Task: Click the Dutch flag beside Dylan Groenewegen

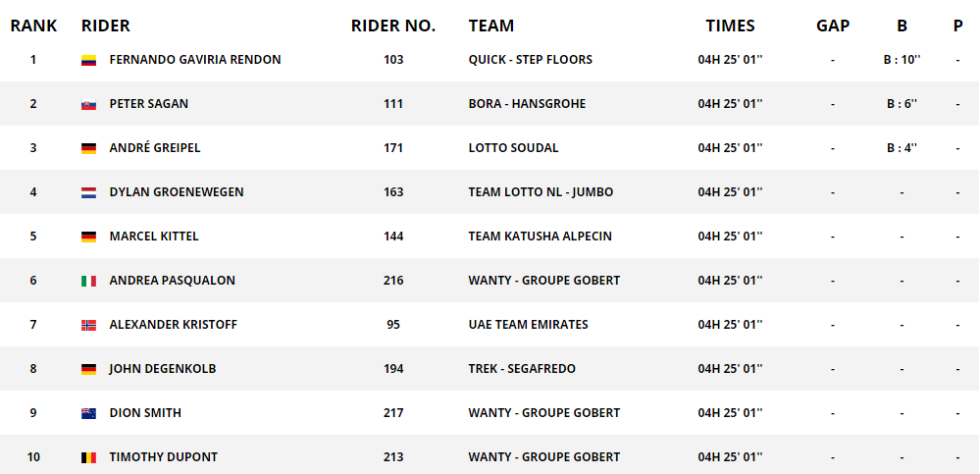Action: click(88, 192)
